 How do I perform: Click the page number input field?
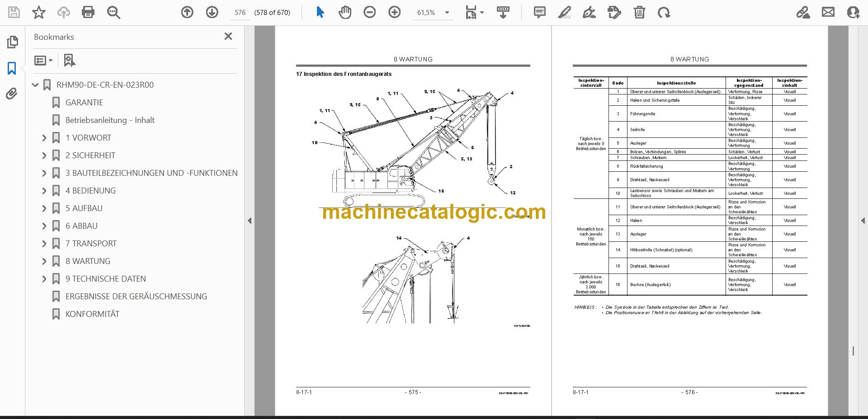coord(240,13)
